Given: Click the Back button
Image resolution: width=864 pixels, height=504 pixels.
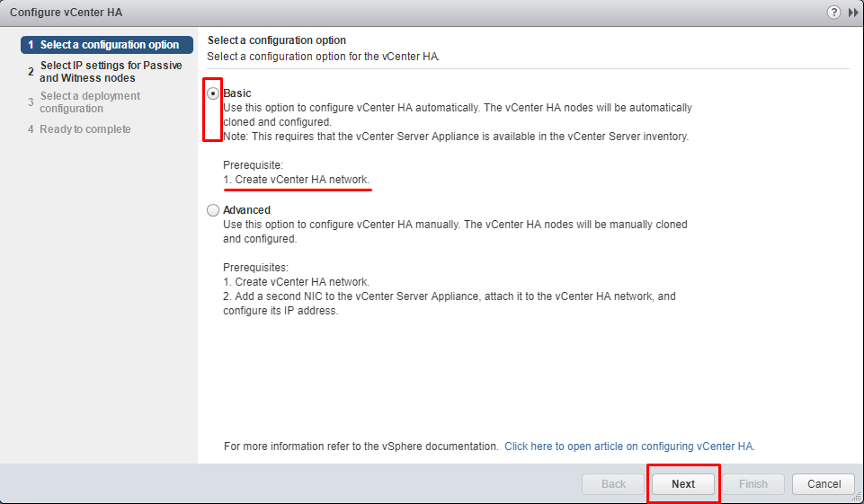Looking at the screenshot, I should tap(613, 484).
